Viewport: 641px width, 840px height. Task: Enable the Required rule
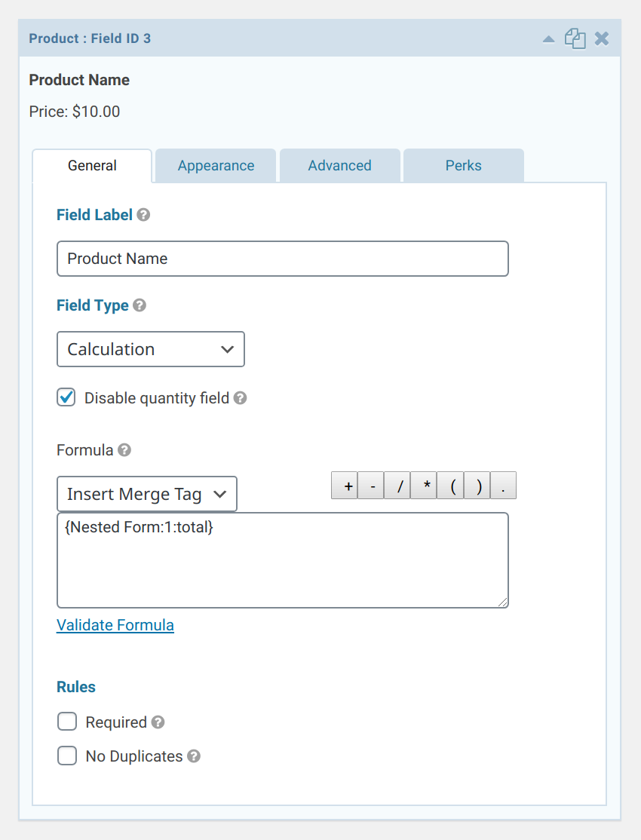point(67,721)
